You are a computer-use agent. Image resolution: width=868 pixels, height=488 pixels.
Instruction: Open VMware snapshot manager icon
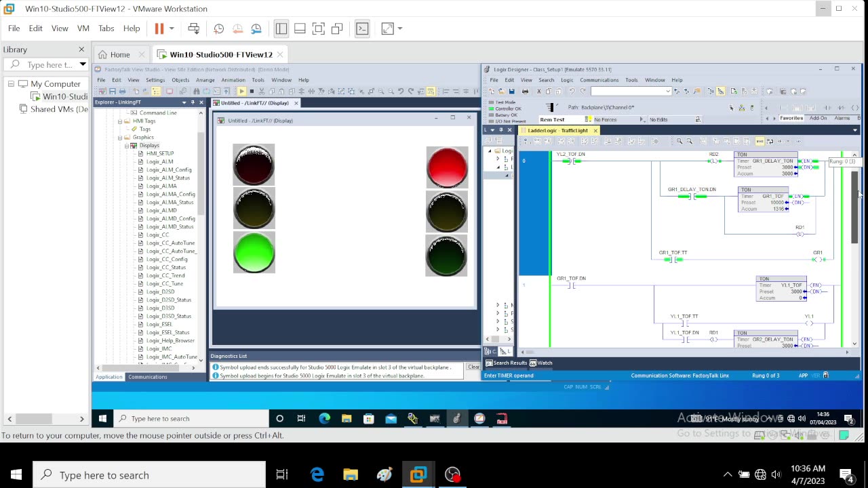[256, 28]
